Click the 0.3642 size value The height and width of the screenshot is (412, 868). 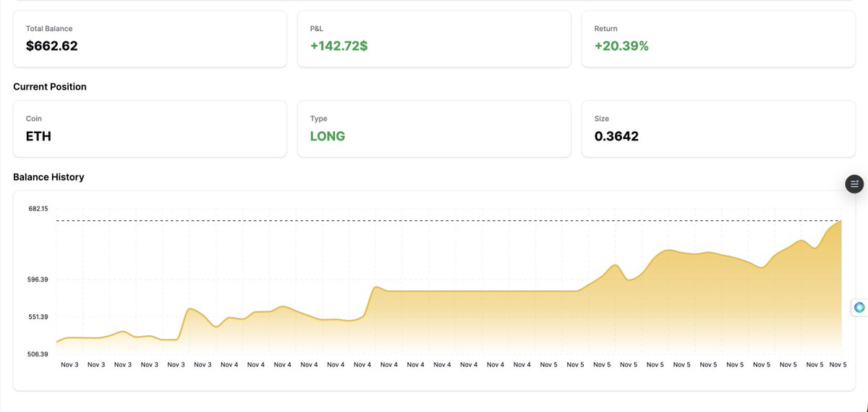coord(617,136)
